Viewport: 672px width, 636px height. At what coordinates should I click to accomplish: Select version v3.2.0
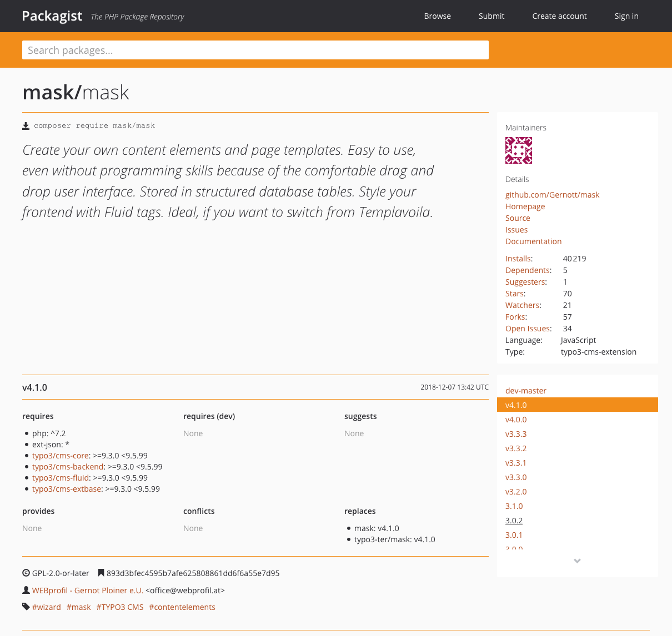click(516, 492)
